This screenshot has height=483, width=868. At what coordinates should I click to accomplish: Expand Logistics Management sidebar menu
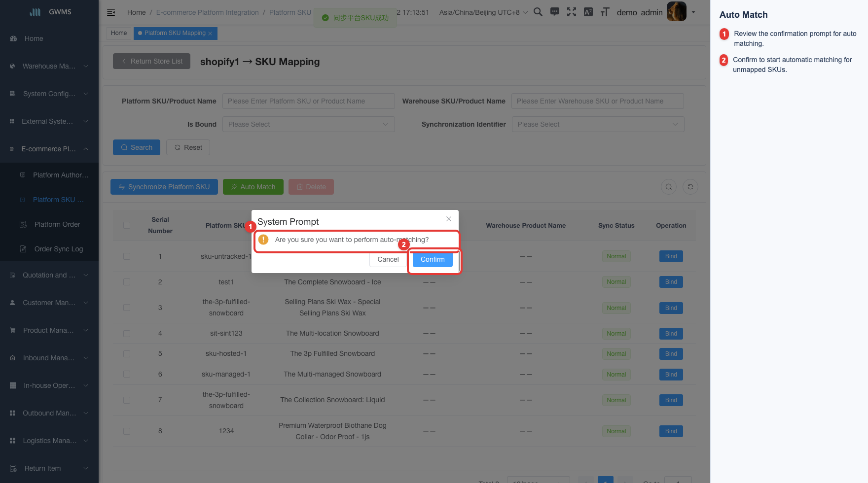[49, 441]
